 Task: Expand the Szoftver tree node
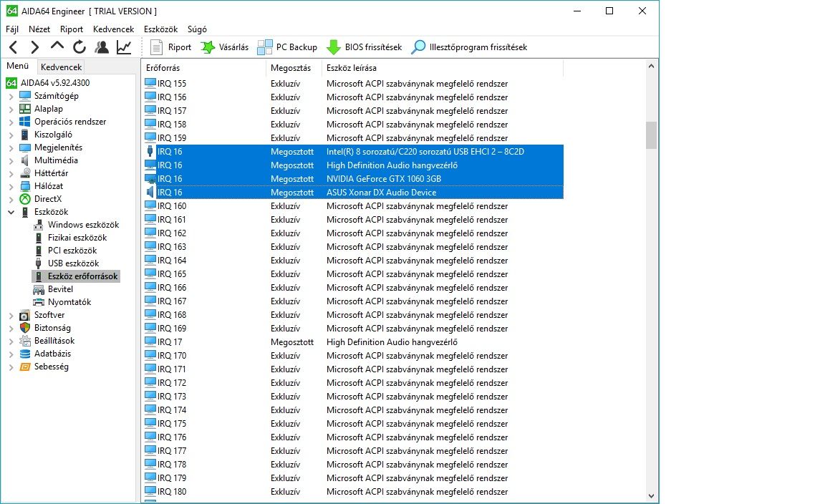click(x=11, y=315)
